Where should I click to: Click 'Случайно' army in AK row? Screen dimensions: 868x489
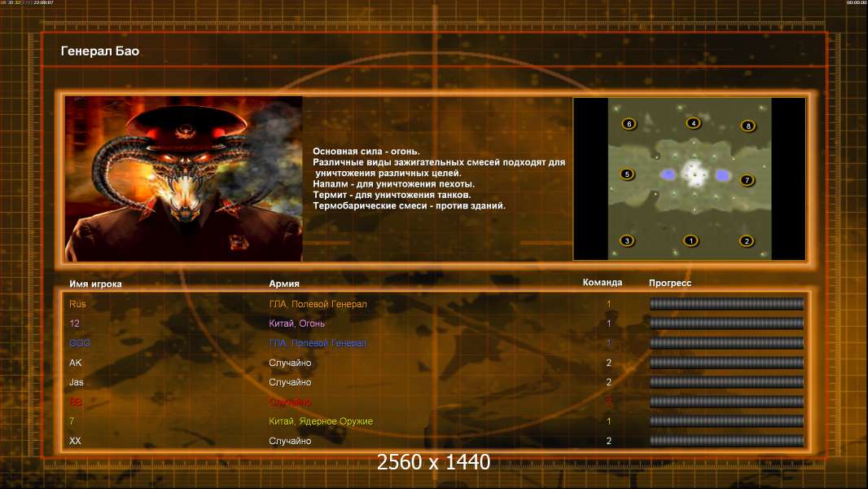tap(290, 363)
